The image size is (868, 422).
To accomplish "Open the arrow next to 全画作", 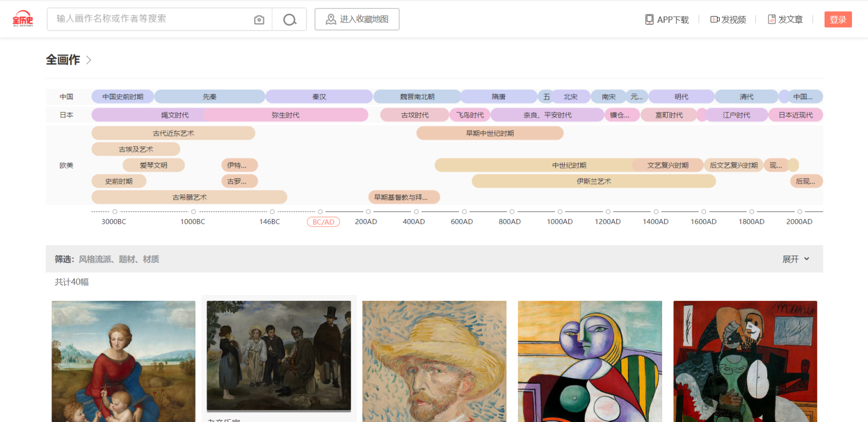I will point(89,60).
